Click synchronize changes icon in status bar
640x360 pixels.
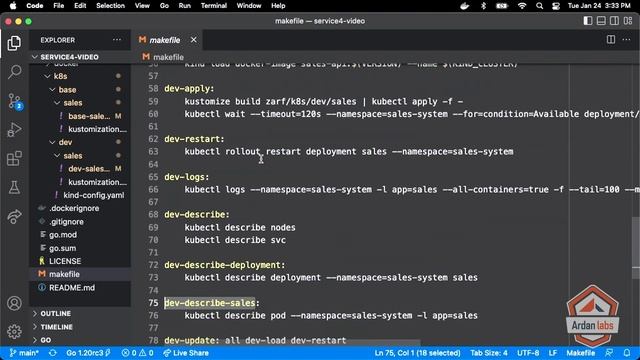click(x=53, y=353)
